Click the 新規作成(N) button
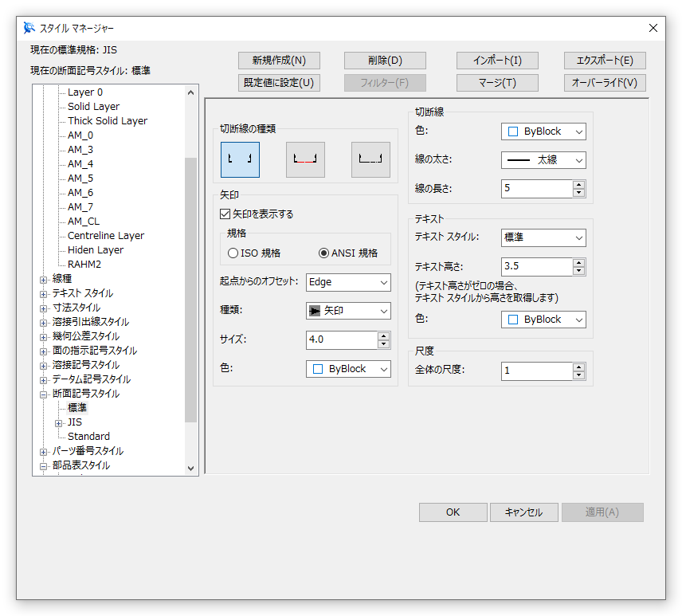Screen dimensions: 682x616 (x=278, y=60)
